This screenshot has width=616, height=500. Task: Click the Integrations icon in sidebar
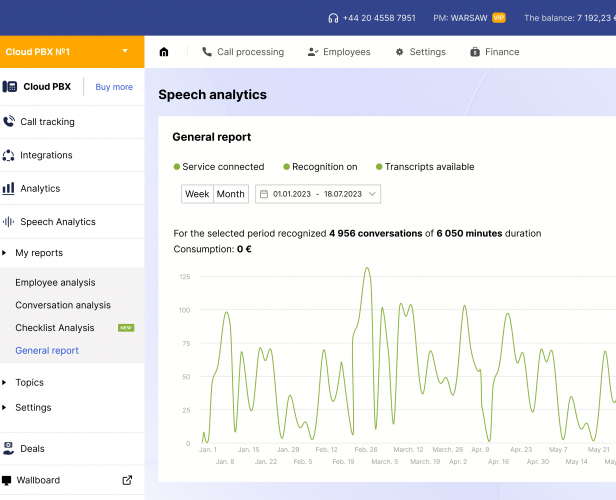(9, 155)
